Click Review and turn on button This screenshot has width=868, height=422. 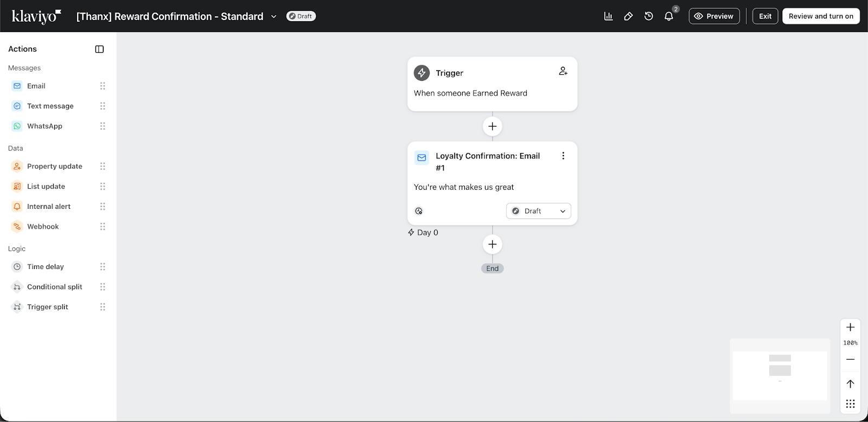pos(820,16)
